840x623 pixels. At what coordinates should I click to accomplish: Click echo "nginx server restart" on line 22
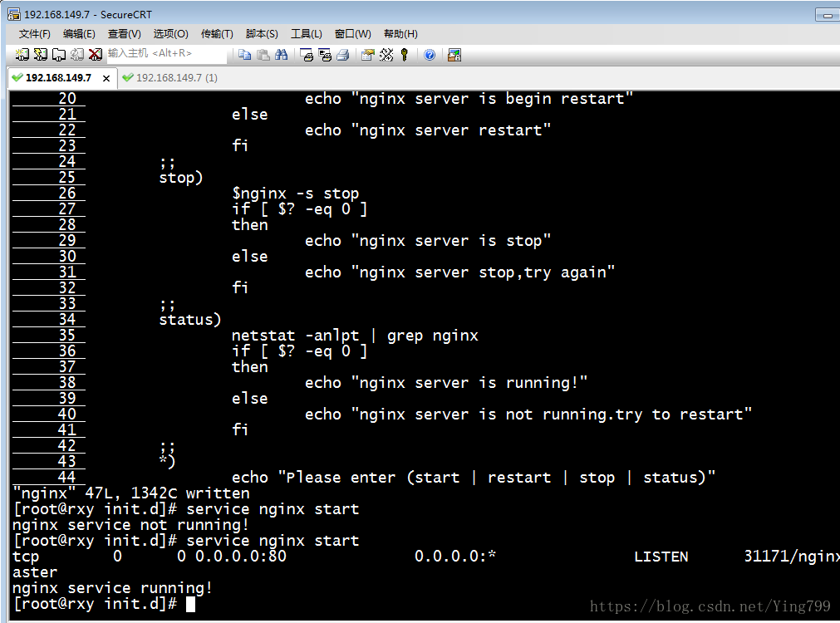[x=428, y=130]
